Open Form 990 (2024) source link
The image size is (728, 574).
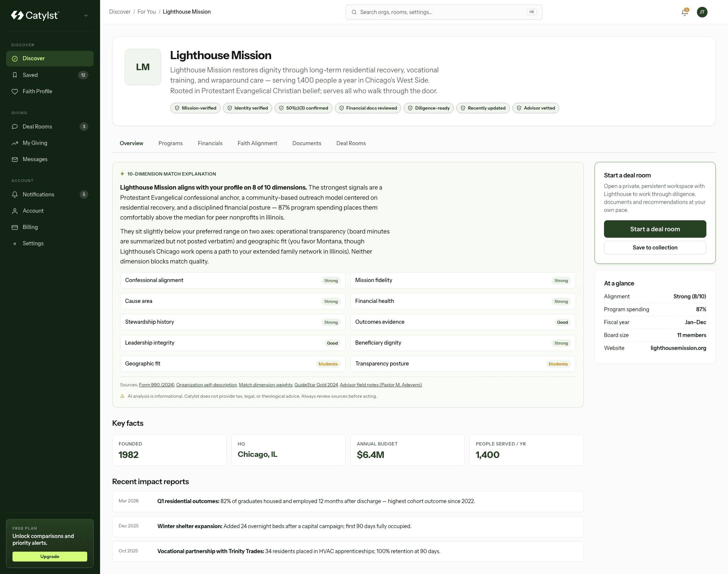[157, 385]
